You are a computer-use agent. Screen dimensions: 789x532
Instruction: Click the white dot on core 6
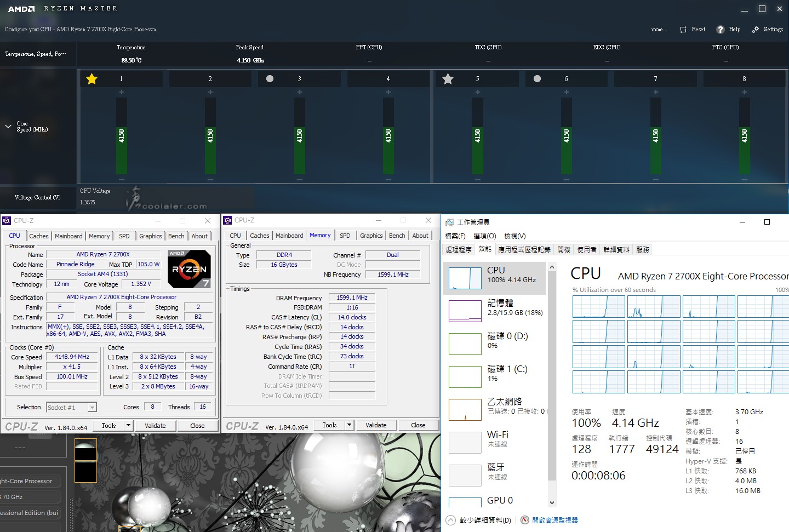[x=537, y=78]
